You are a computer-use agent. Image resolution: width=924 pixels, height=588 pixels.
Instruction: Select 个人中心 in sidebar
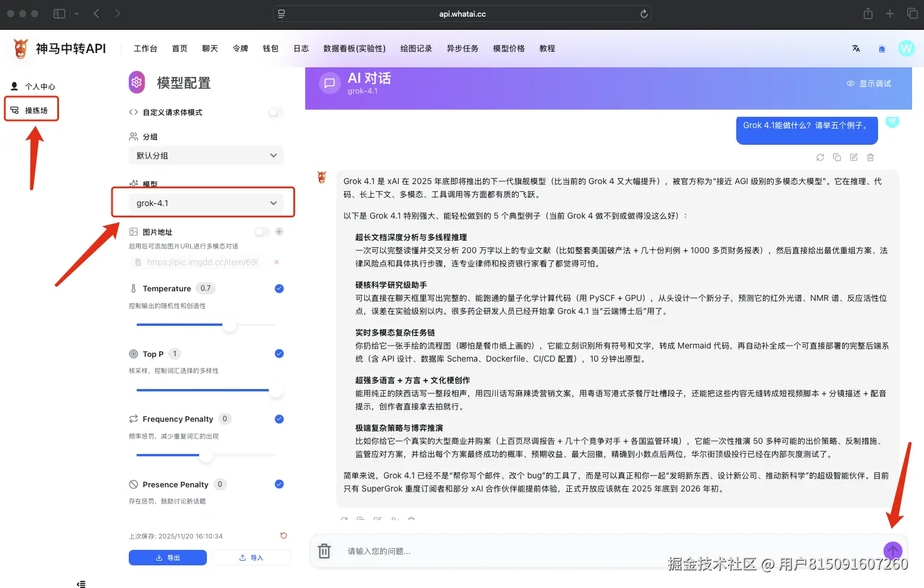coord(33,86)
